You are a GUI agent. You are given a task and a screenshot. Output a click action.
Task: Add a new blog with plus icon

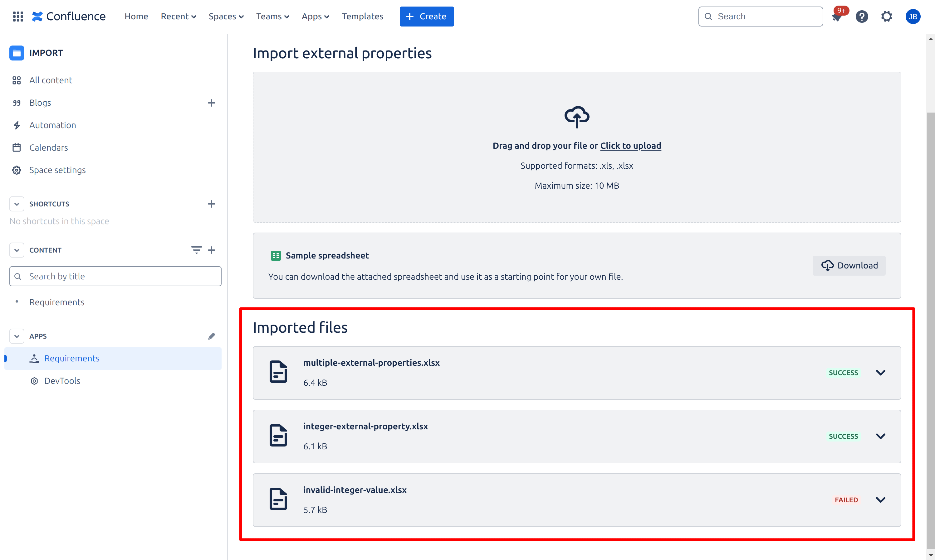pyautogui.click(x=212, y=103)
